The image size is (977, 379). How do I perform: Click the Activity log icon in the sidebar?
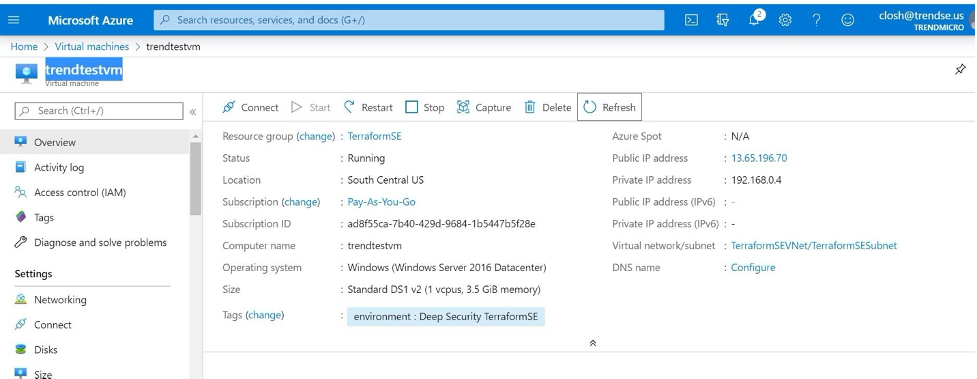21,167
